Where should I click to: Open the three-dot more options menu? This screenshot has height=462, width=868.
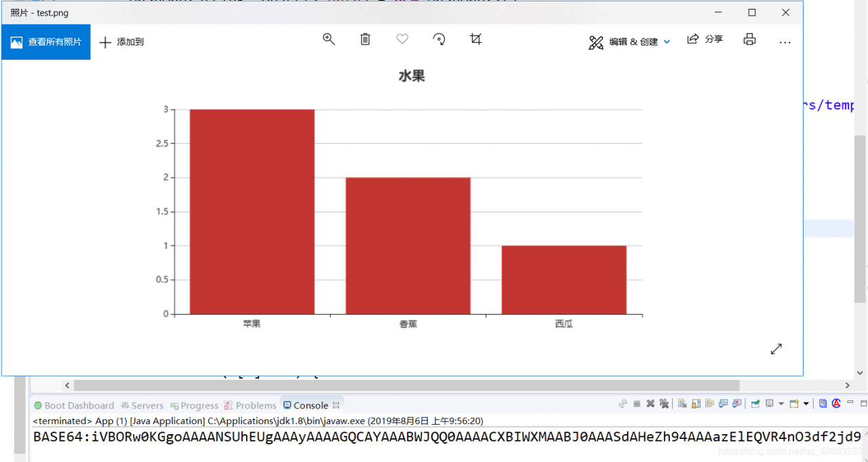click(785, 42)
